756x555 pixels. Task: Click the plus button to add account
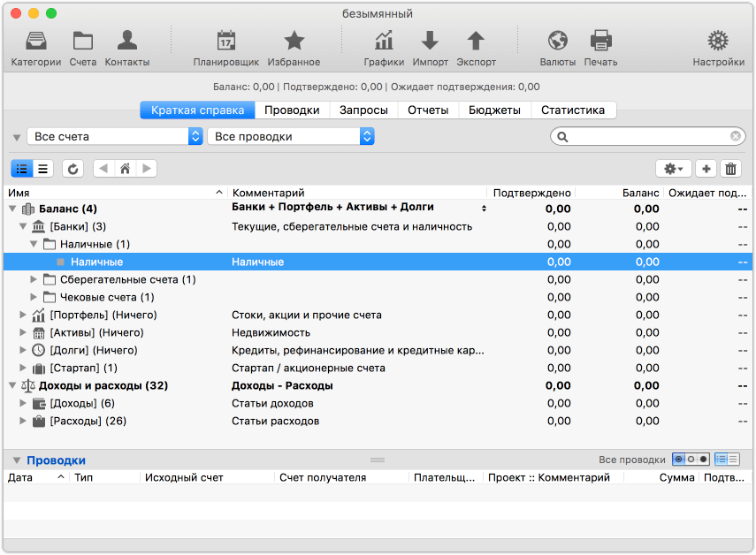pos(706,169)
